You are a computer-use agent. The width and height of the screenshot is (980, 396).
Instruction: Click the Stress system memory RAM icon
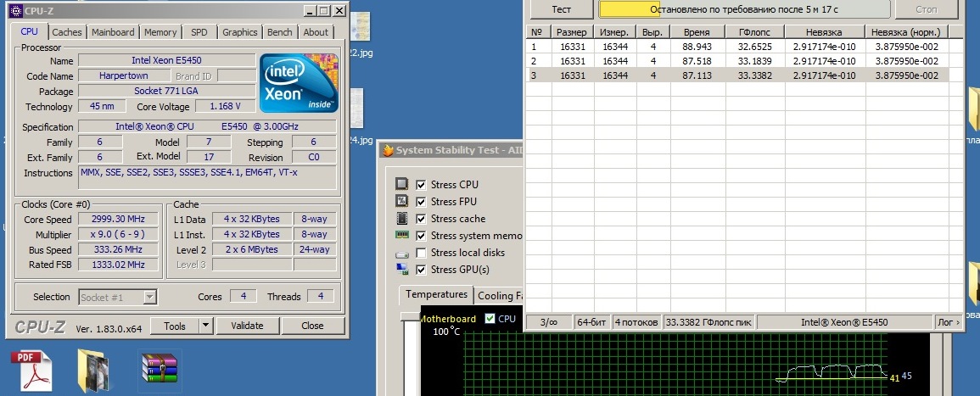(x=402, y=236)
